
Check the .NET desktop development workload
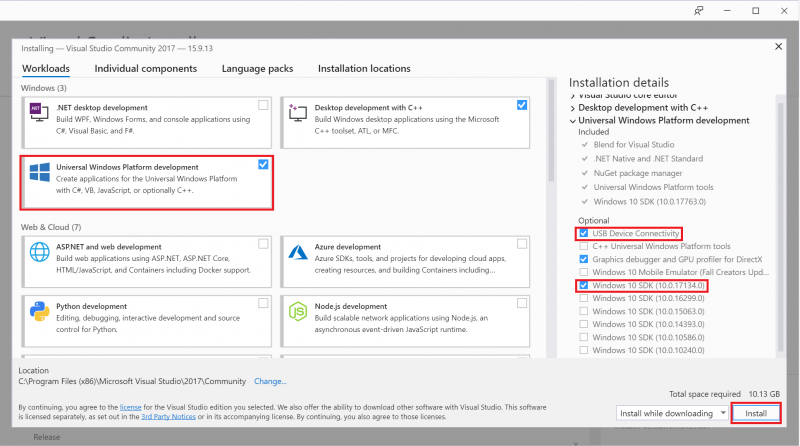click(x=263, y=105)
